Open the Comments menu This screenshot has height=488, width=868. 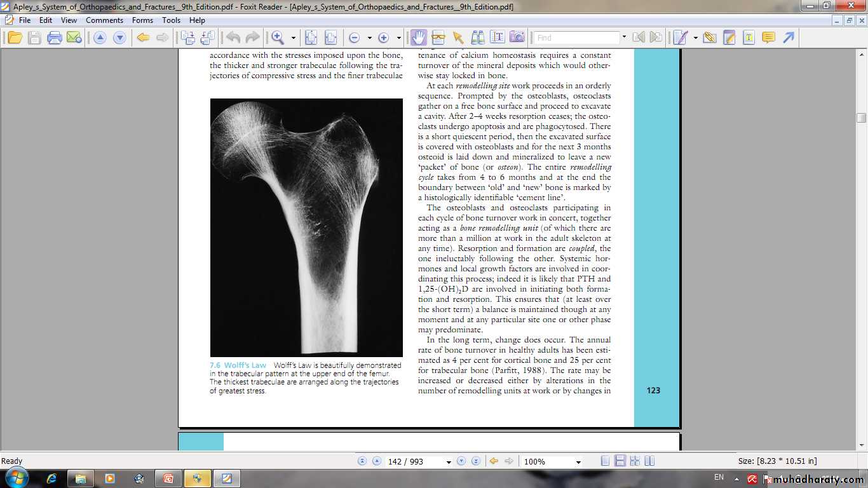(x=104, y=20)
